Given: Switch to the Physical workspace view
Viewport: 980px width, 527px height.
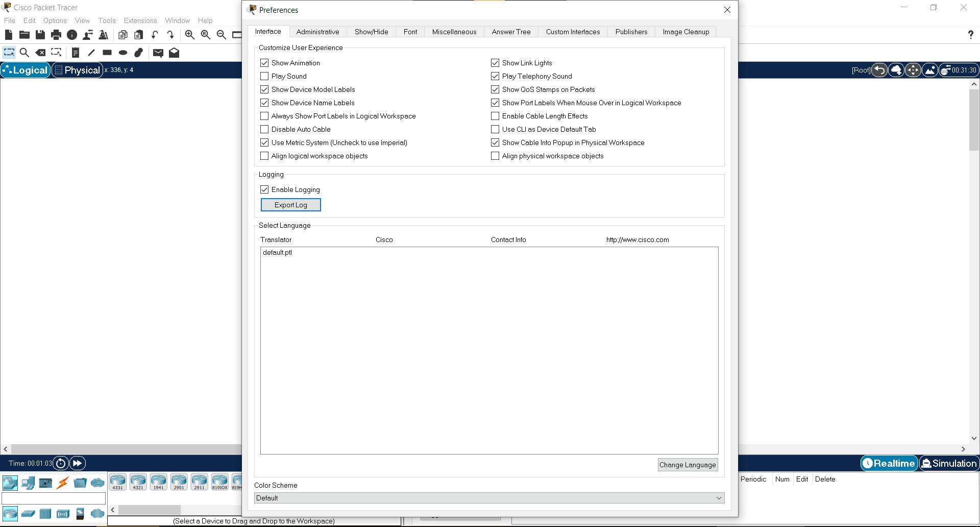Looking at the screenshot, I should 78,70.
